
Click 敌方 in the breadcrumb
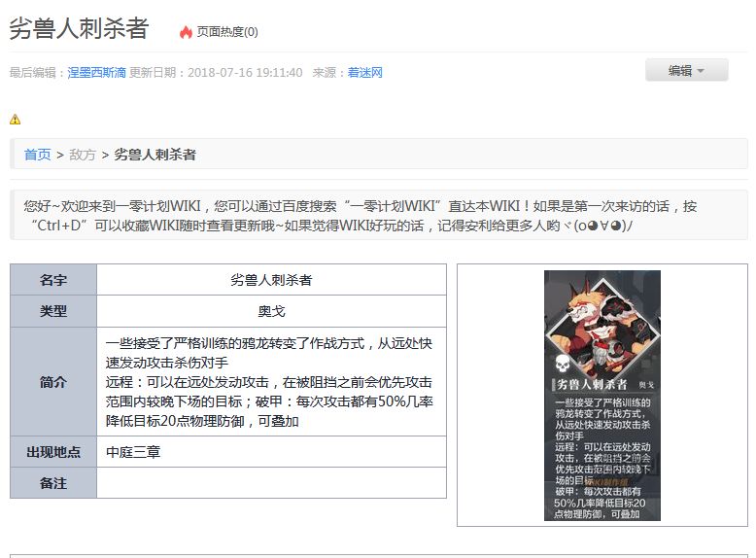tap(83, 155)
